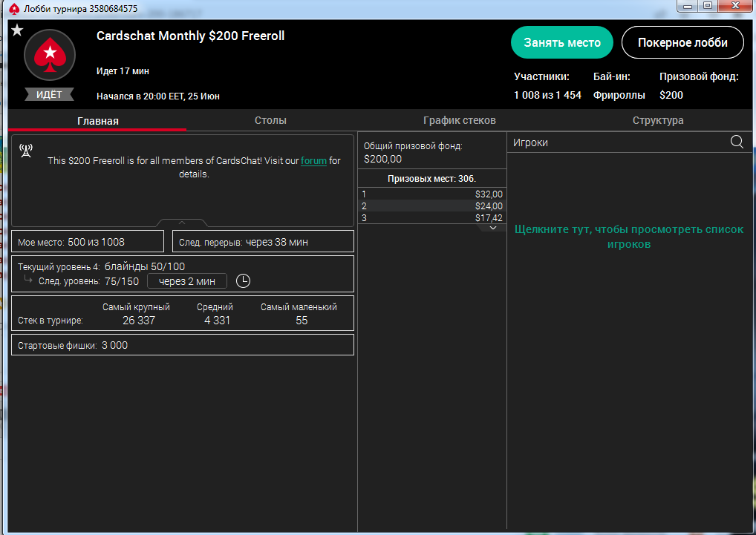The image size is (756, 535).
Task: Toggle the favorite star icon
Action: (x=17, y=30)
